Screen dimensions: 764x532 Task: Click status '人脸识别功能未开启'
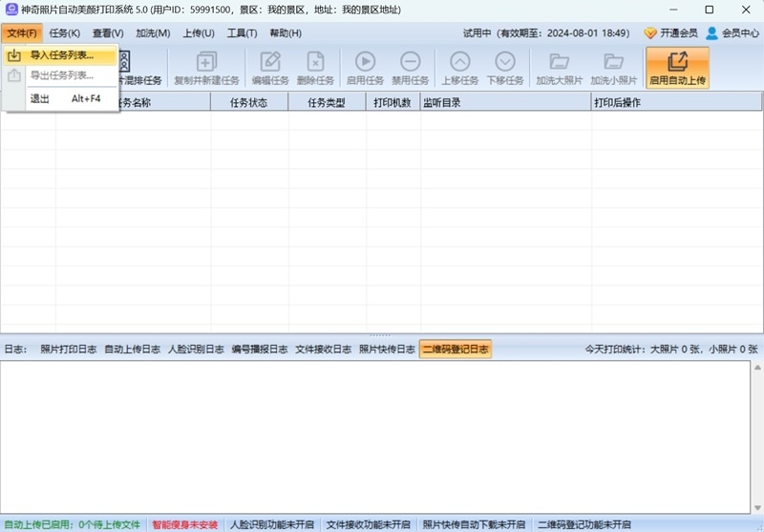[272, 524]
